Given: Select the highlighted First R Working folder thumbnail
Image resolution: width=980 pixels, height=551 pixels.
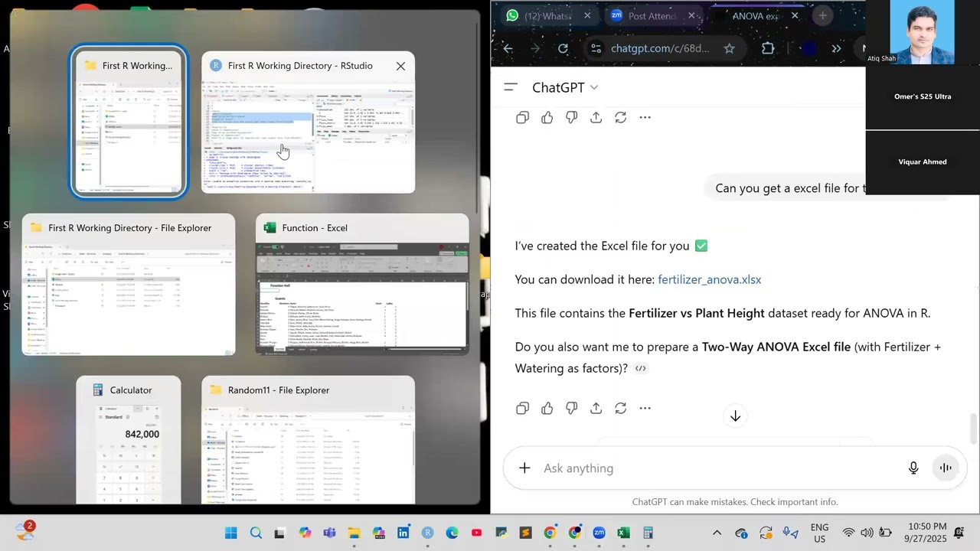Looking at the screenshot, I should click(129, 122).
